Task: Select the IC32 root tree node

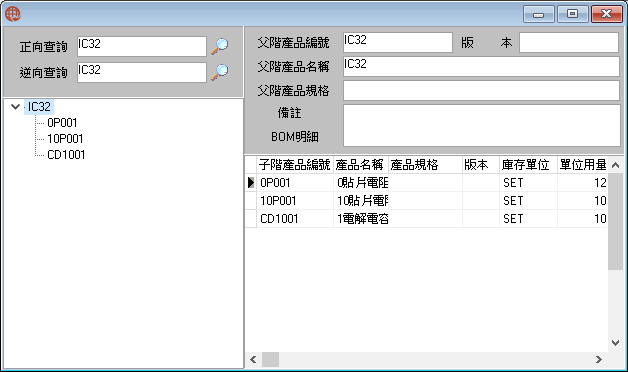Action: point(39,107)
